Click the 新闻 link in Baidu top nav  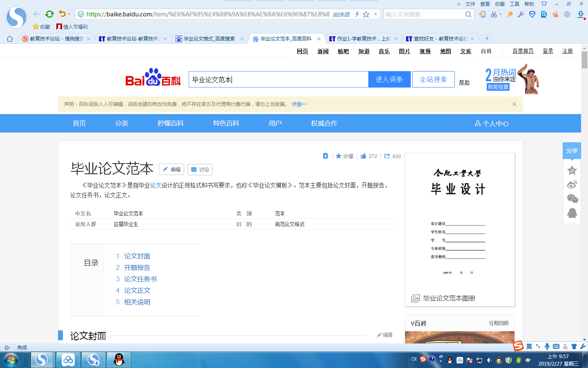[323, 51]
